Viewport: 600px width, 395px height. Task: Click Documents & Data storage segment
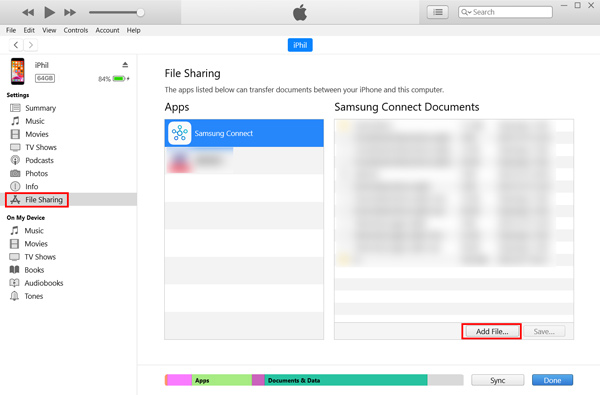(346, 380)
